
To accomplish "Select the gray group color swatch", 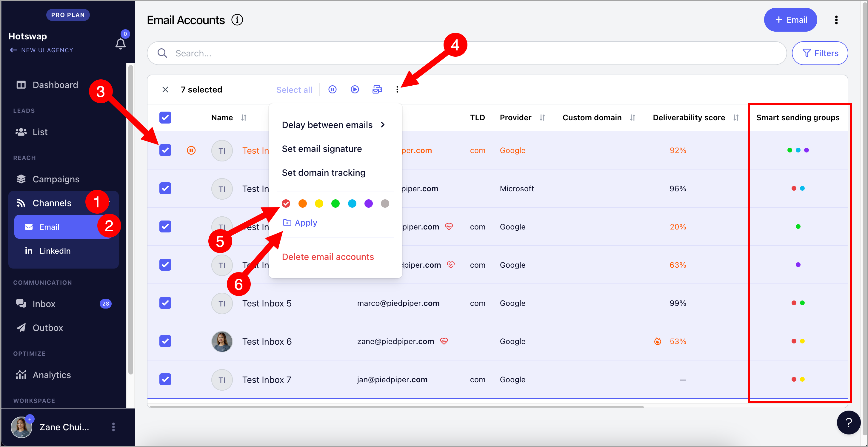I will 385,204.
